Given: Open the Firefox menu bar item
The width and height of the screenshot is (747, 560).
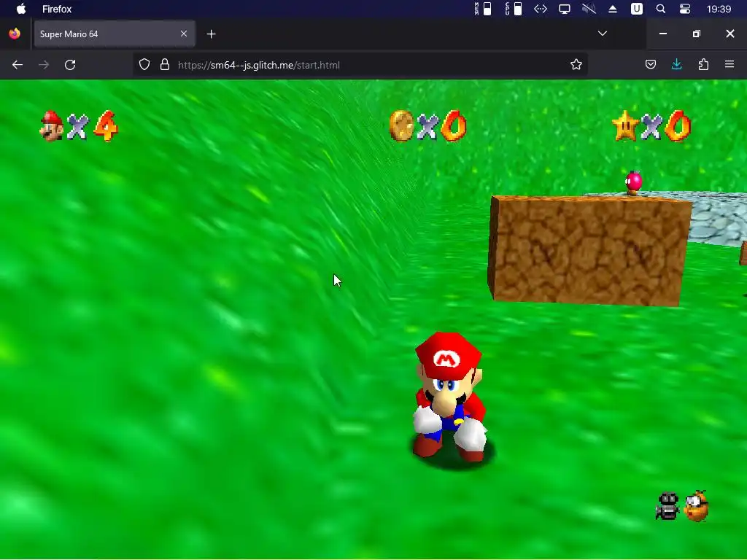Looking at the screenshot, I should [x=57, y=9].
